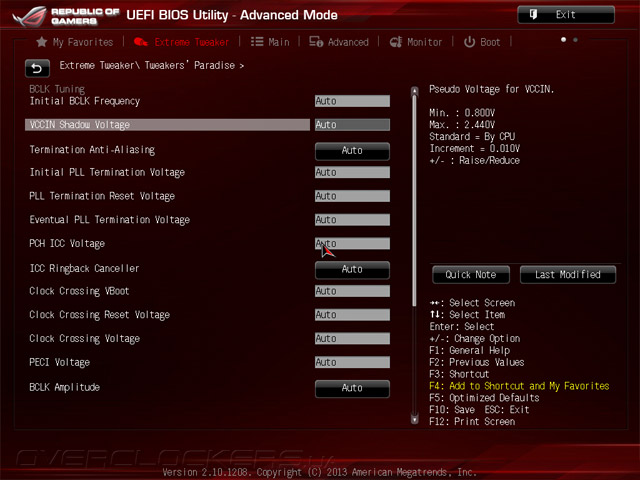This screenshot has height=480, width=640.
Task: Open ICC Ringback Canceller Auto dropdown
Action: [x=352, y=269]
